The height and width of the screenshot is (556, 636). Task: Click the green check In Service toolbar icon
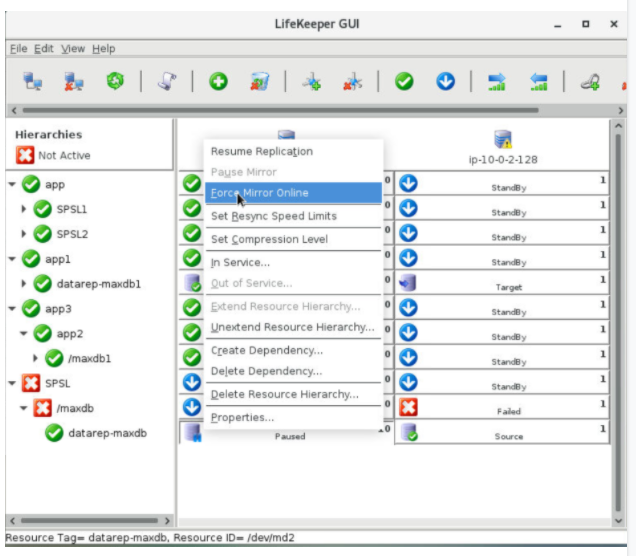pyautogui.click(x=404, y=82)
